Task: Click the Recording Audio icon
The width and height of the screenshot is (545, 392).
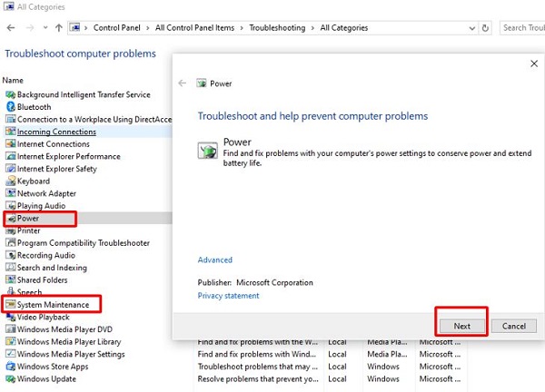Action: pyautogui.click(x=11, y=255)
